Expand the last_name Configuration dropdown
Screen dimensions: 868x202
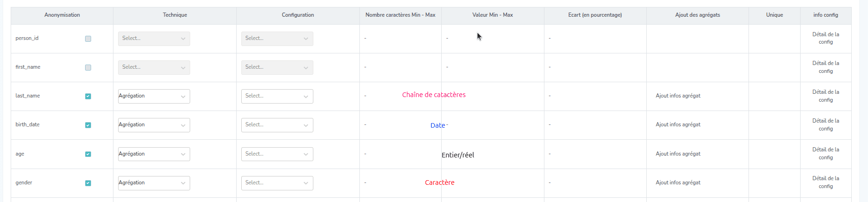pos(277,96)
